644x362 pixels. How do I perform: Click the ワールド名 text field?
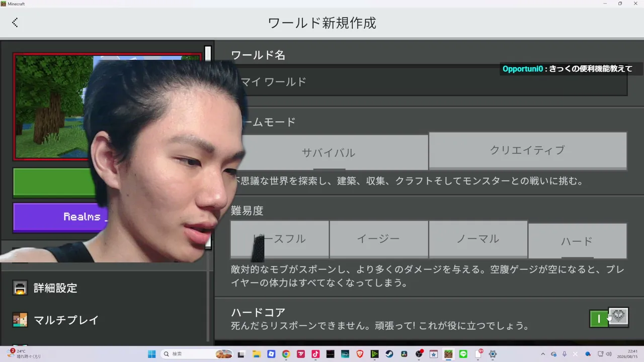pyautogui.click(x=429, y=81)
